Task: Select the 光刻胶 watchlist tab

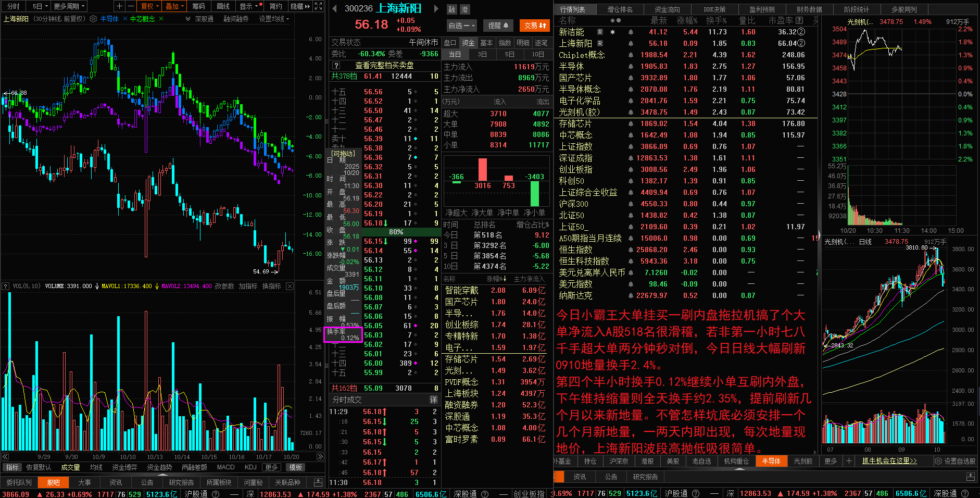Action: (x=803, y=461)
